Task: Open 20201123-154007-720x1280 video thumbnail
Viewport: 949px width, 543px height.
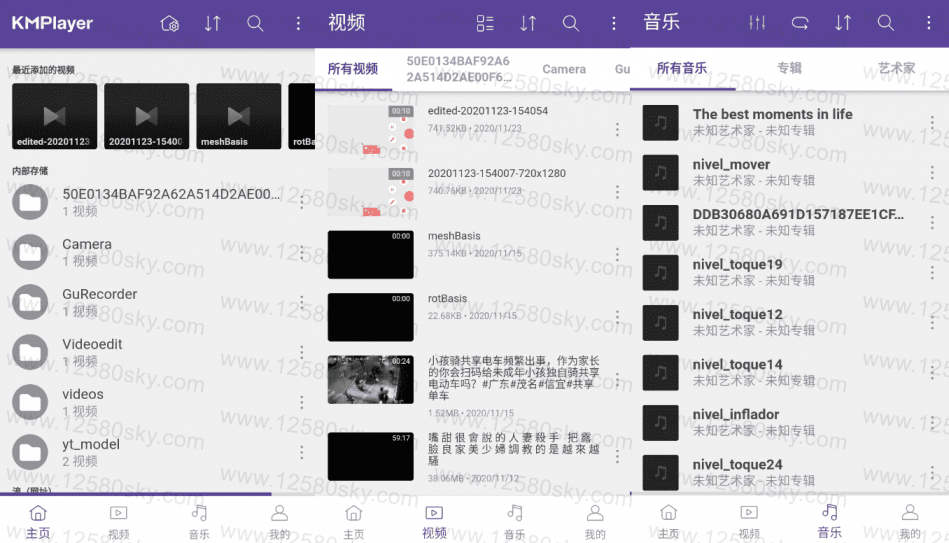Action: 371,192
